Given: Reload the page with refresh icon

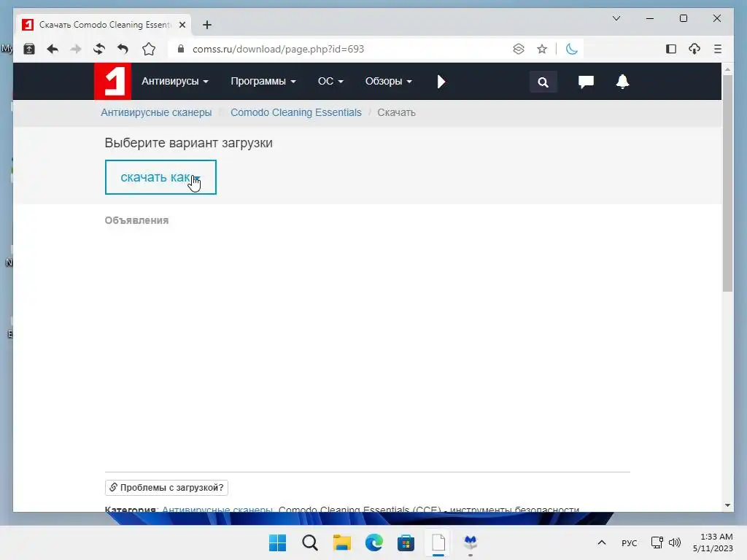Looking at the screenshot, I should (99, 49).
